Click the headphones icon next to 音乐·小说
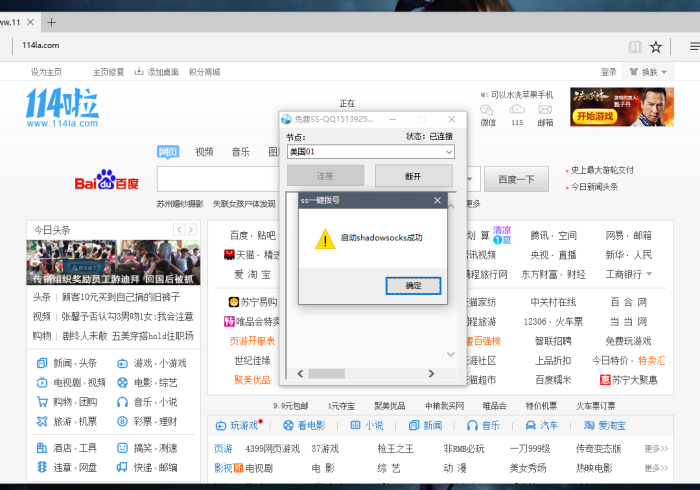The height and width of the screenshot is (490, 700). [x=122, y=402]
